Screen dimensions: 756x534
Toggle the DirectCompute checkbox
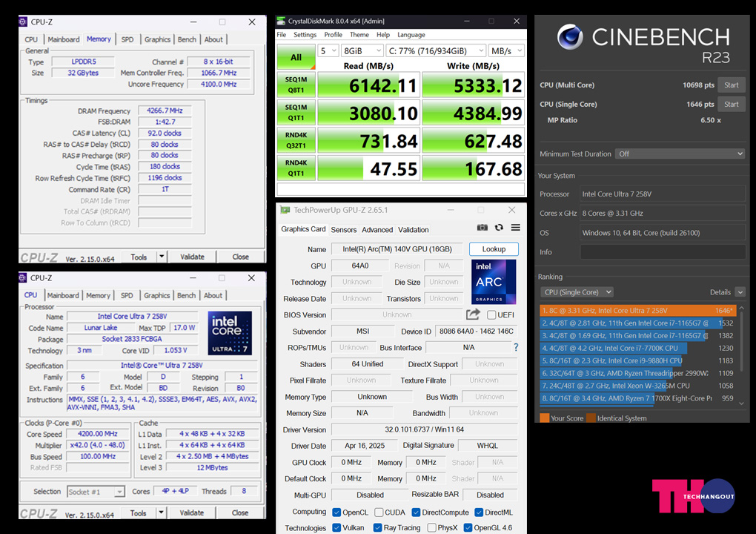[x=416, y=512]
